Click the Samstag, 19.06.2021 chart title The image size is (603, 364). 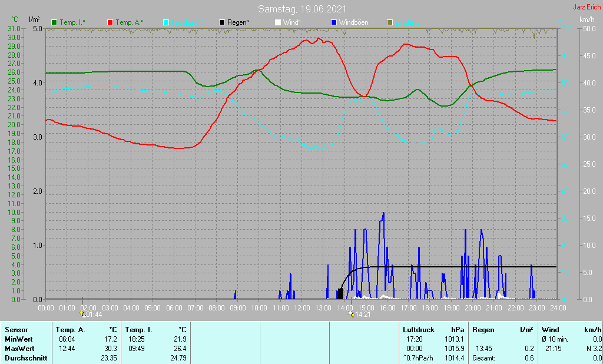click(301, 9)
